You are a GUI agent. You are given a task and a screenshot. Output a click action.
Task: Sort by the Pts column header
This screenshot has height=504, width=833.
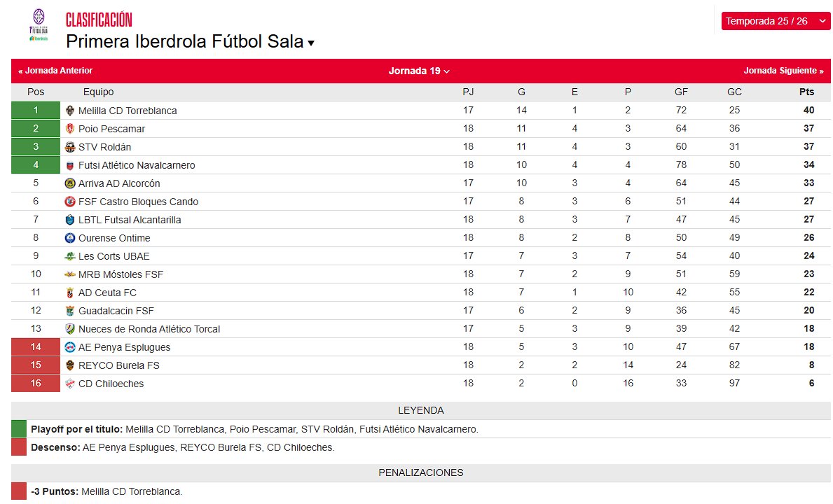pyautogui.click(x=806, y=92)
